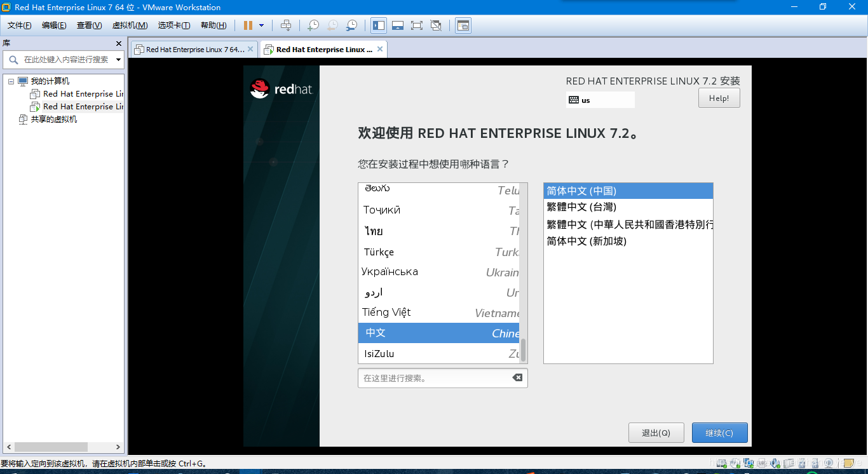Screen dimensions: 868x474
Task: Open the 虚拟机(M) menu
Action: (x=130, y=25)
